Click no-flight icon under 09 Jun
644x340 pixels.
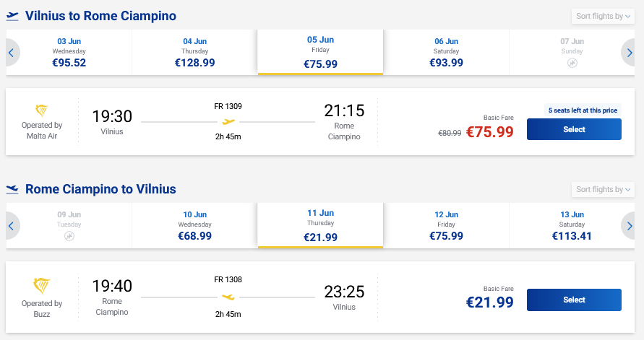pos(69,236)
